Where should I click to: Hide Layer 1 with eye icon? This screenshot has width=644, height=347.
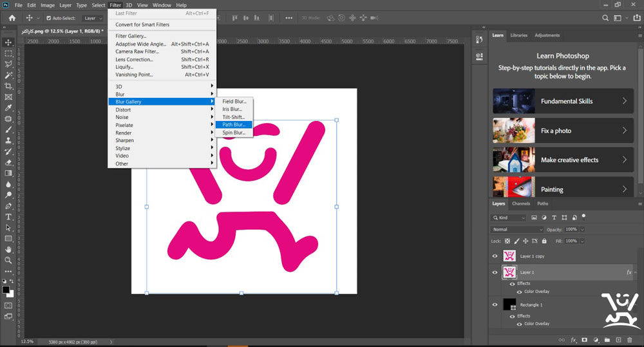pyautogui.click(x=495, y=272)
